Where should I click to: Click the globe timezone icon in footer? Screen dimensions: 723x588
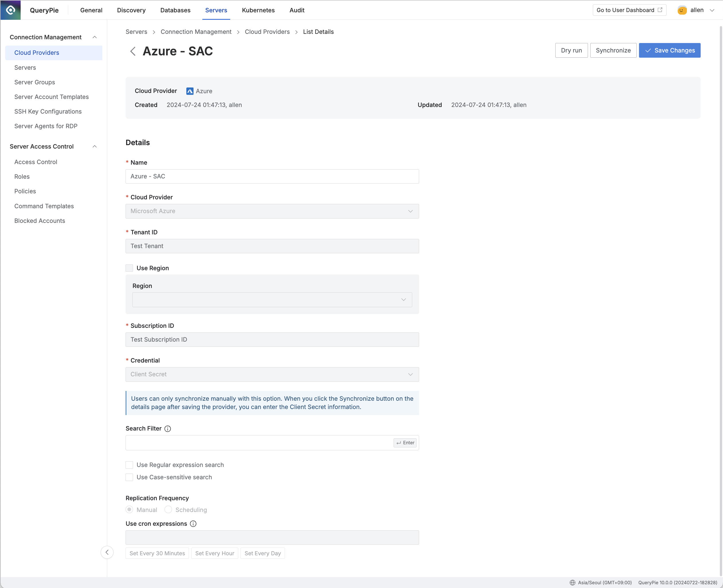pyautogui.click(x=572, y=583)
